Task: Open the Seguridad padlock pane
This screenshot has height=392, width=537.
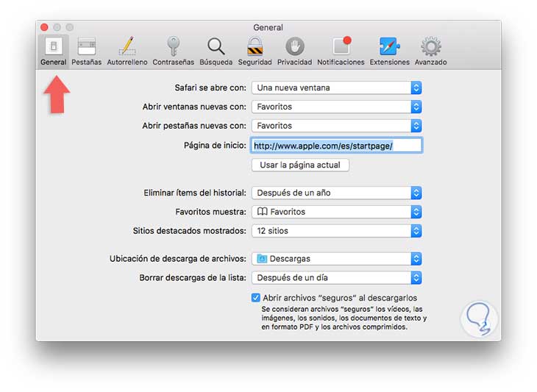Action: click(255, 51)
